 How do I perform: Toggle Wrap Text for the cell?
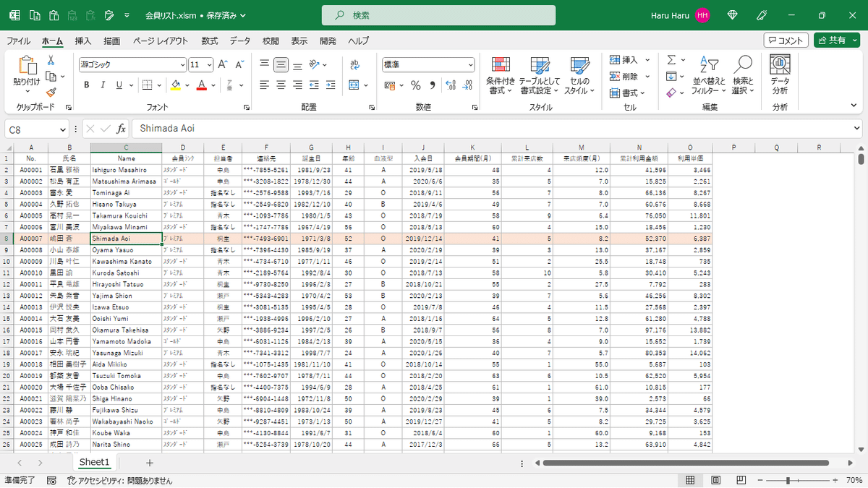pyautogui.click(x=354, y=64)
